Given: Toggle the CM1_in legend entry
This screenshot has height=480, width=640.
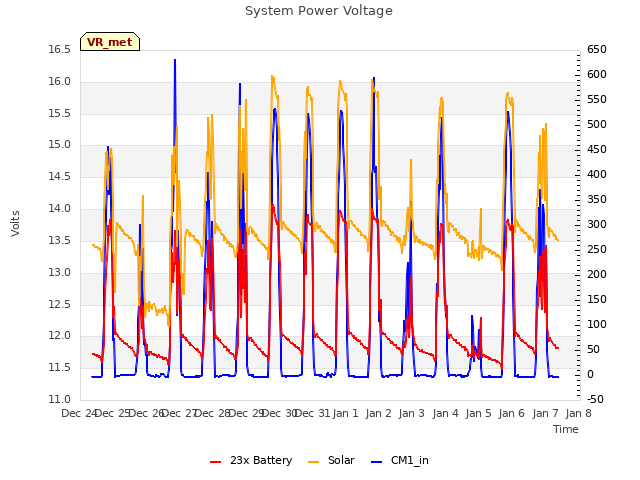Looking at the screenshot, I should [400, 460].
